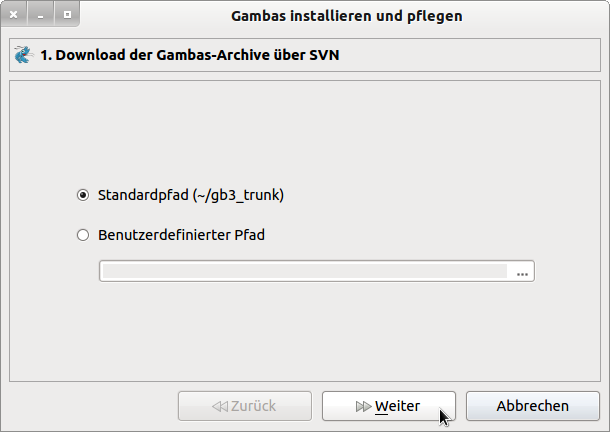Close the Gambas installer window
Screen dimensions: 610x432
[15, 15]
